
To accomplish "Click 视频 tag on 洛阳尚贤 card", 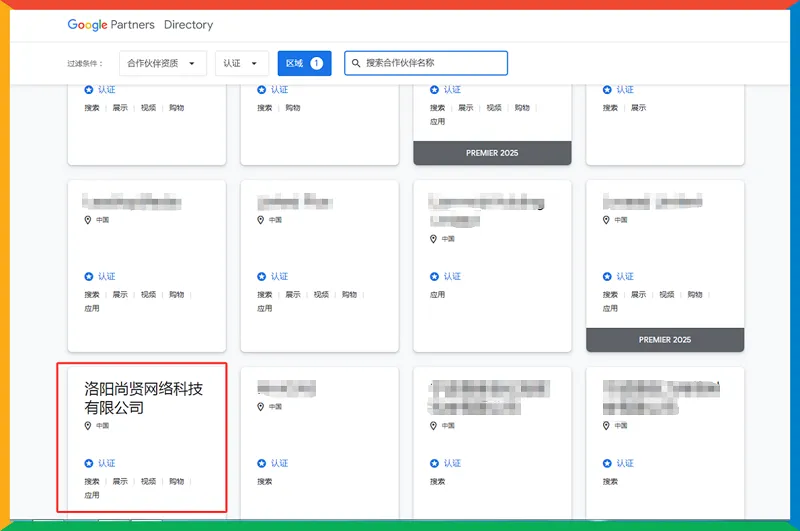I will 148,481.
